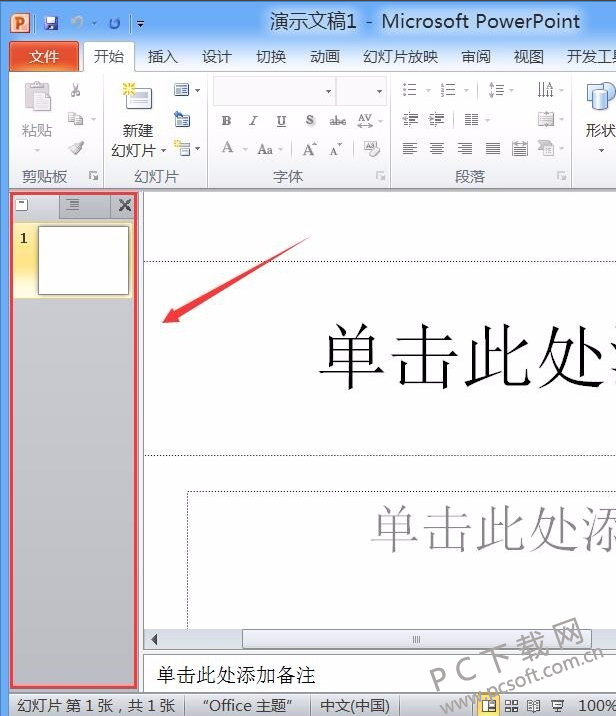This screenshot has width=616, height=716.
Task: Click the increase list level icon
Action: click(437, 120)
